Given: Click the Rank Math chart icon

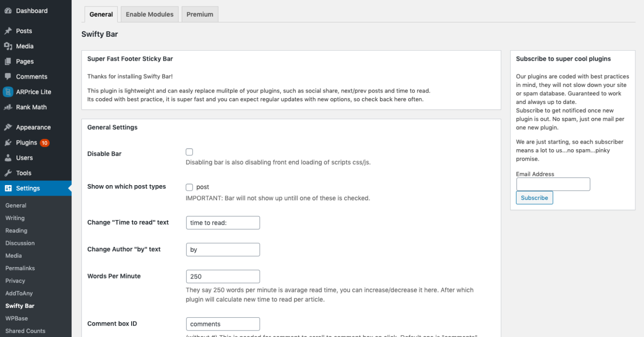Looking at the screenshot, I should [x=8, y=107].
